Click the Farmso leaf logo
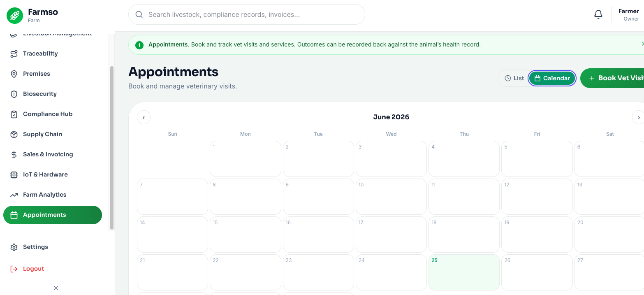644x295 pixels. [15, 16]
